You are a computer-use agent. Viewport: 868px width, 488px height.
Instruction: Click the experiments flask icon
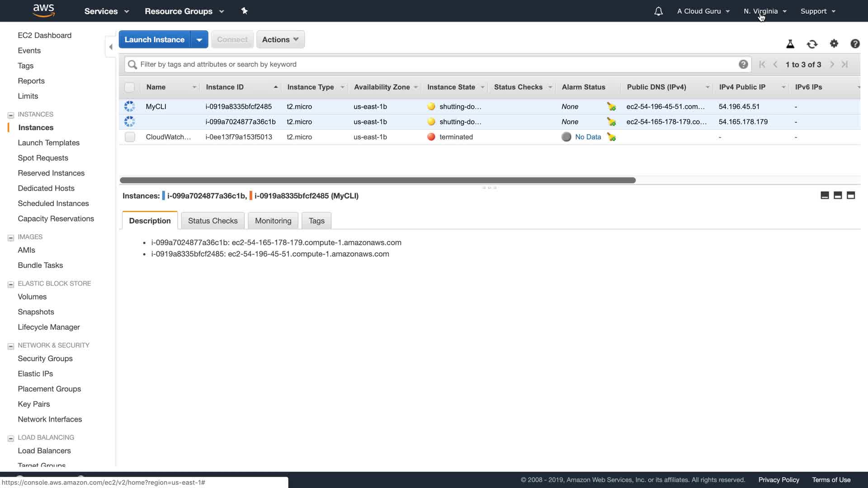[790, 44]
